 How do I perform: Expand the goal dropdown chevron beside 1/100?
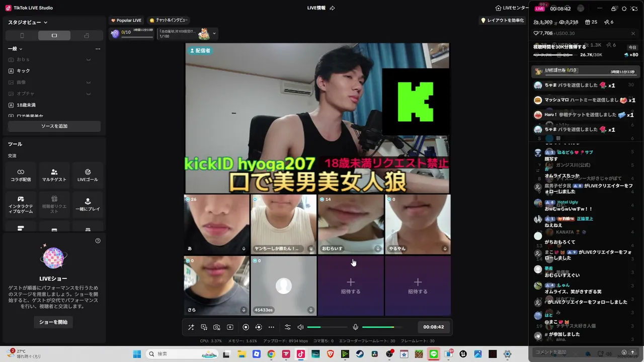(214, 34)
